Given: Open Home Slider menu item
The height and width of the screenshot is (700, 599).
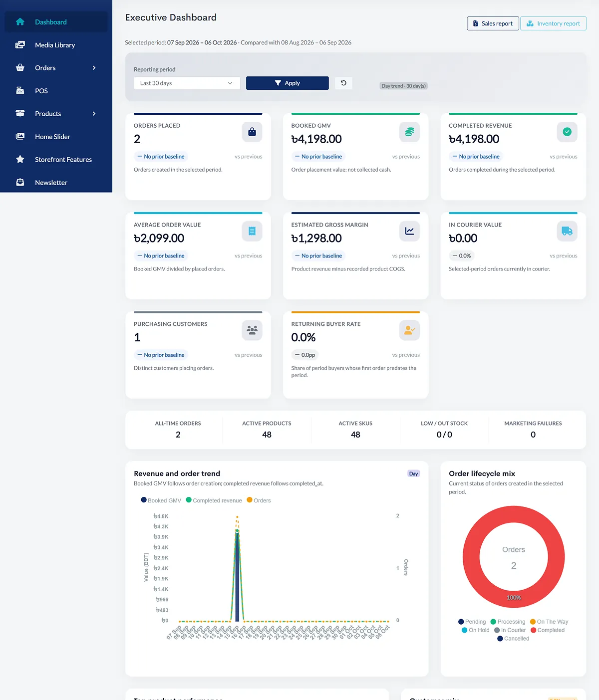Looking at the screenshot, I should pyautogui.click(x=56, y=137).
